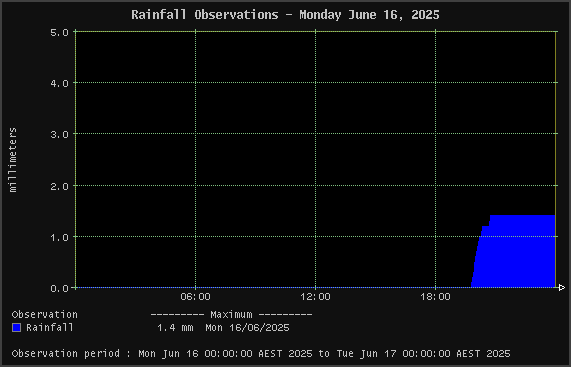Screen dimensions: 571x367
Task: Click the 0.0 y-axis label
Action: [x=59, y=288]
